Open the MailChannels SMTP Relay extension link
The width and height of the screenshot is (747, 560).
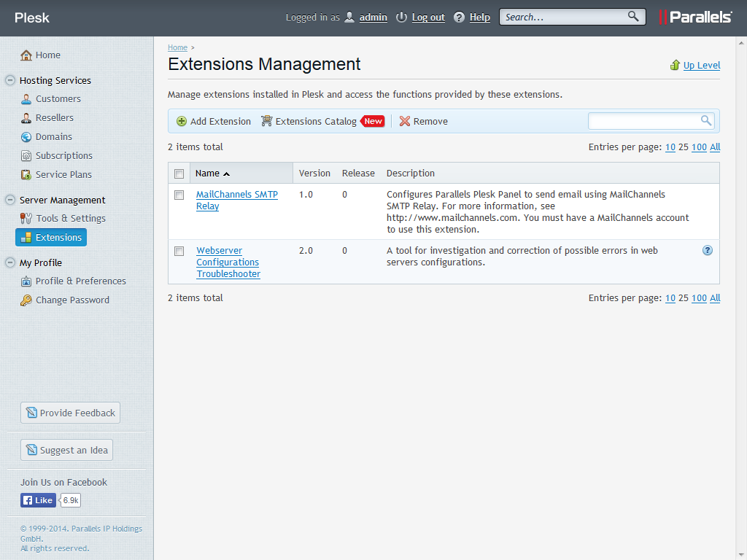(x=237, y=201)
